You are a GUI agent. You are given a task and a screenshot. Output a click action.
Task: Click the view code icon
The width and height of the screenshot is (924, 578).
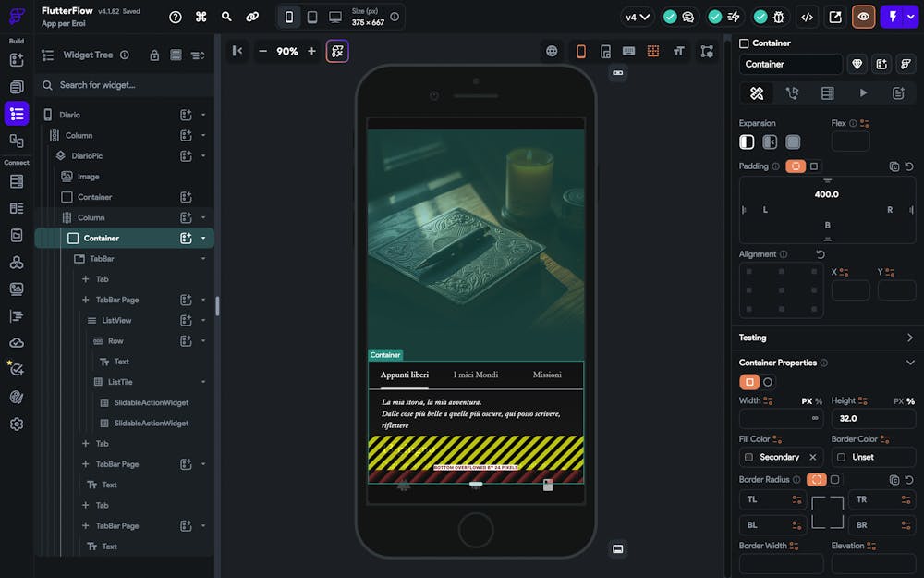pos(808,17)
